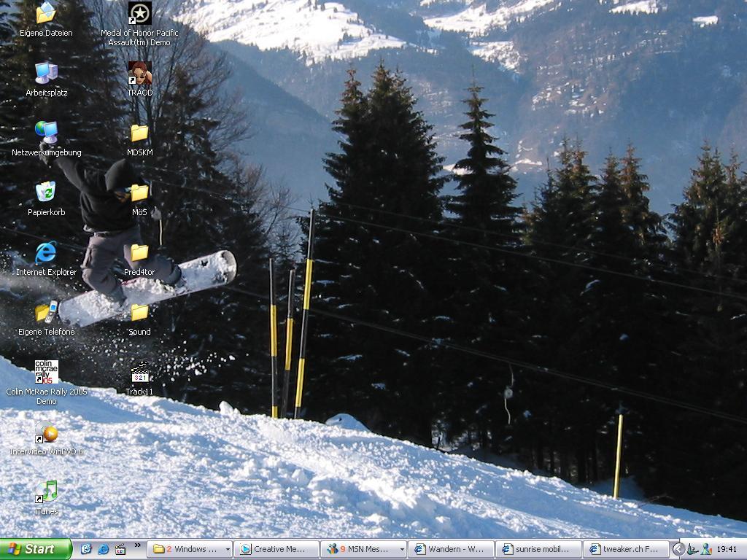
Task: Switch to the Creative Me... taskbar window
Action: 277,549
